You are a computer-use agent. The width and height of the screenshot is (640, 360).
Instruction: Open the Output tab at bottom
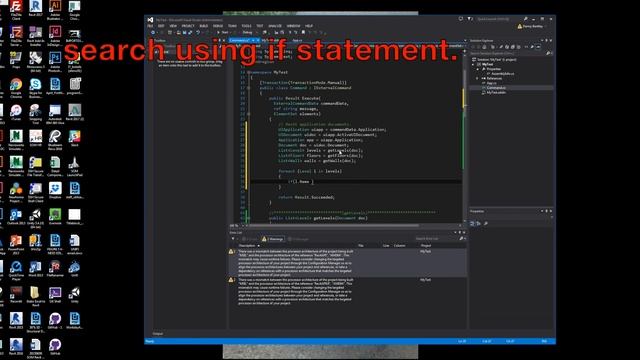click(x=158, y=333)
